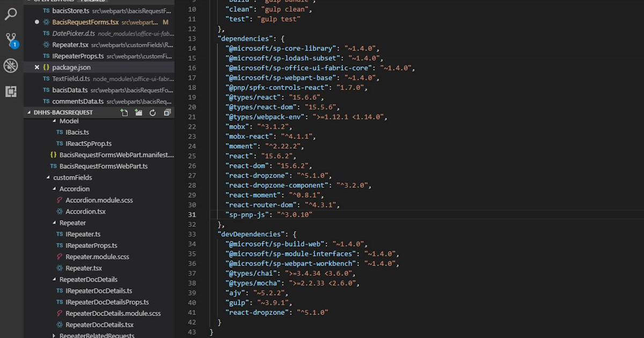Collapse the Repeater folder
Viewport: 644px width, 338px height.
pyautogui.click(x=54, y=223)
